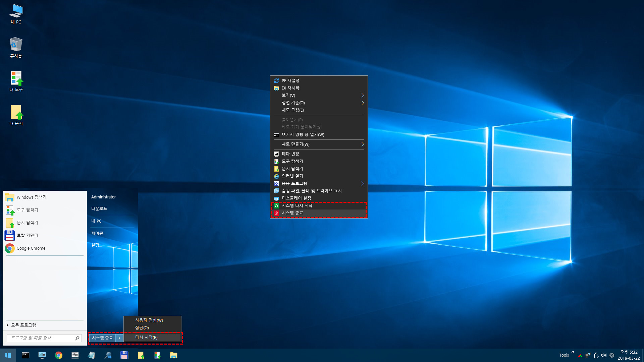Open Administrator in Start menu
The width and height of the screenshot is (644, 362).
[x=103, y=197]
